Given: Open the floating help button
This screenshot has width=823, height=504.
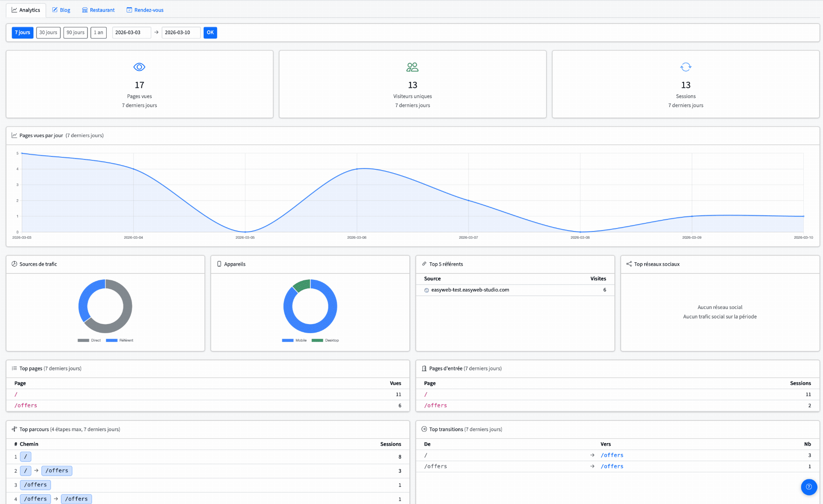Looking at the screenshot, I should tap(809, 487).
